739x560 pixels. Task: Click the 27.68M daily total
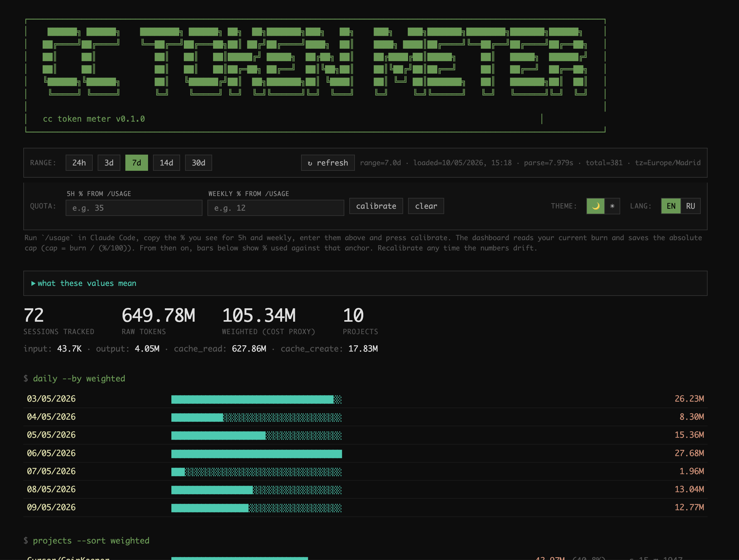click(689, 453)
